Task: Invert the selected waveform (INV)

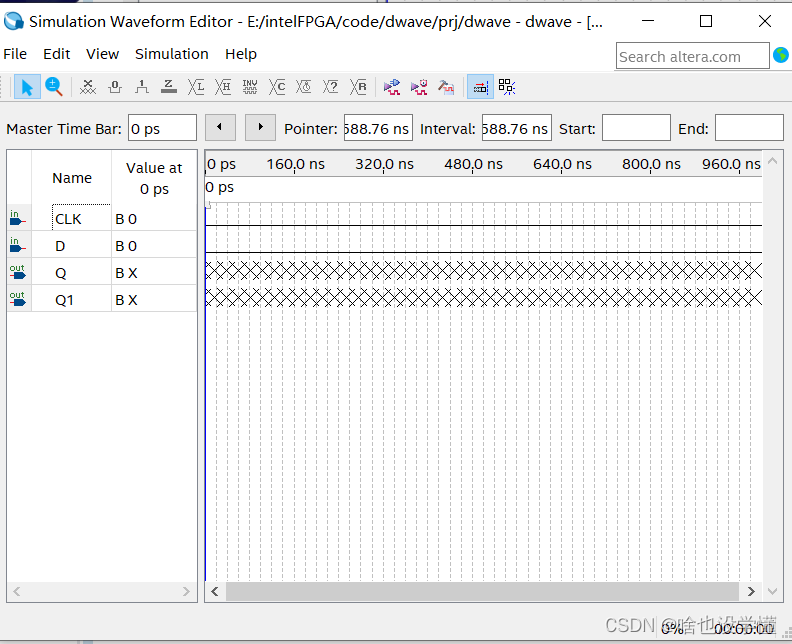Action: click(250, 87)
